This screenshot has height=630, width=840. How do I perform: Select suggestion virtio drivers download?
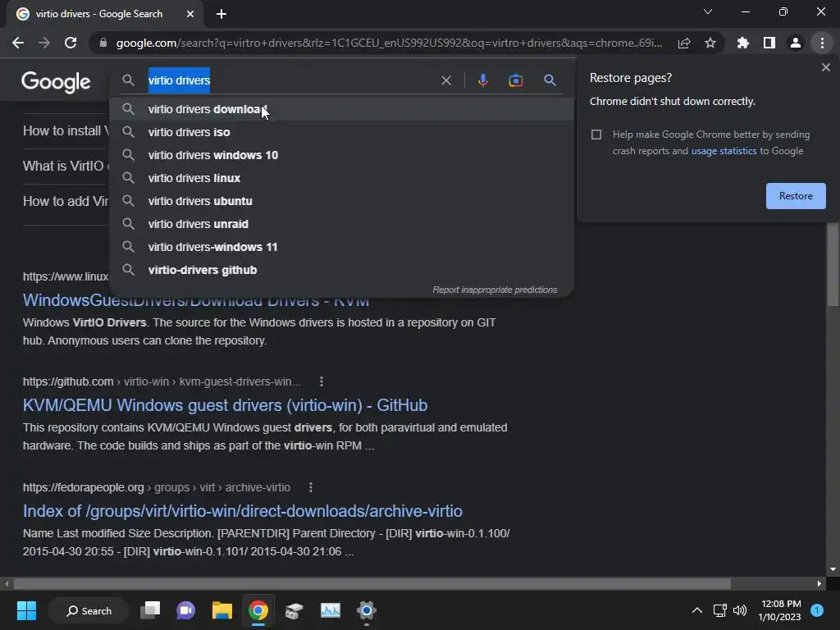tap(341, 109)
